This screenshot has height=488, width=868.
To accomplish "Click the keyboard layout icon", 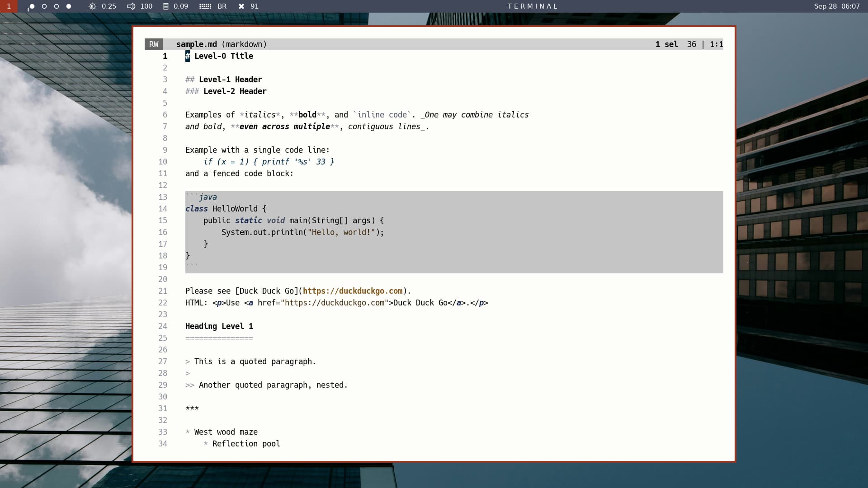I will (205, 6).
